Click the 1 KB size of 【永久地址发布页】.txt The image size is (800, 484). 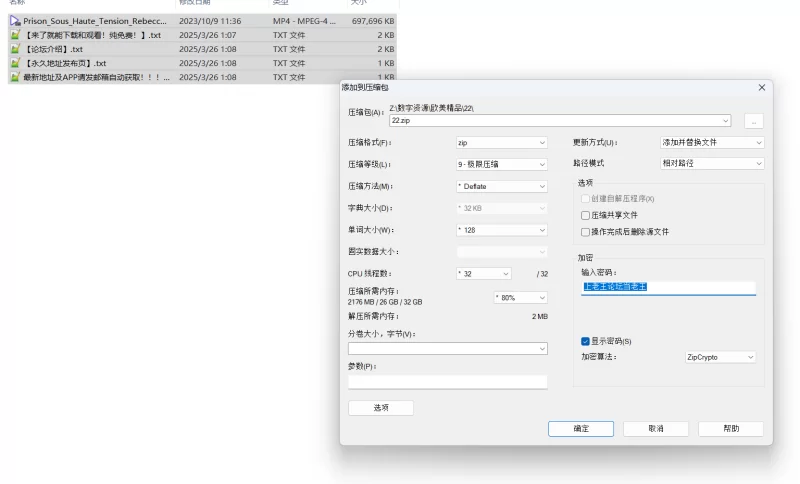[x=386, y=63]
